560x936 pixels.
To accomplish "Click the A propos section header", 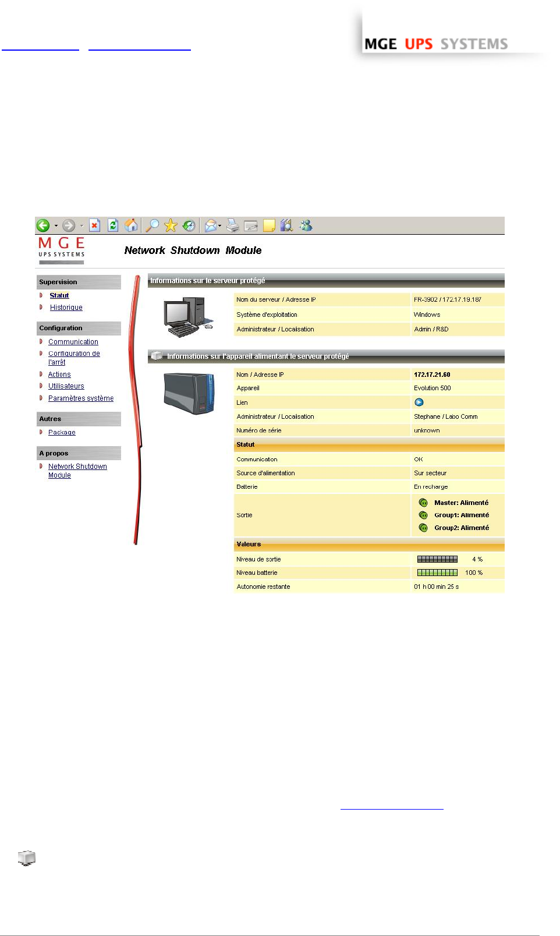I will click(79, 453).
